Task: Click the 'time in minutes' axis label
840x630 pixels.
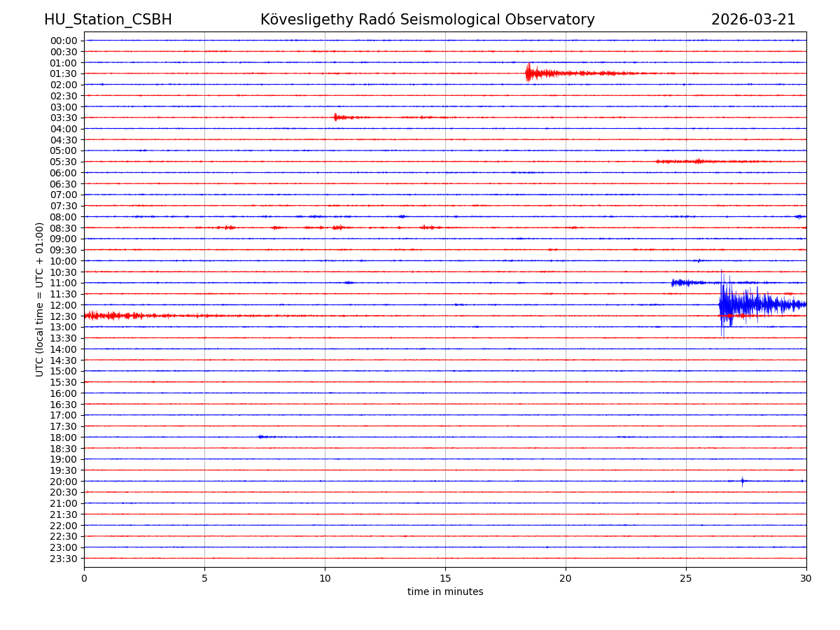Action: click(445, 592)
